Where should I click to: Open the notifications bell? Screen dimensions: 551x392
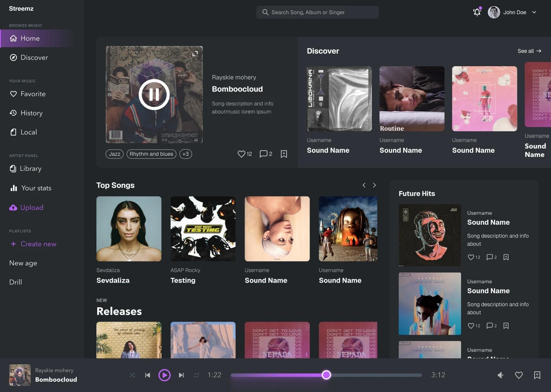pos(477,12)
